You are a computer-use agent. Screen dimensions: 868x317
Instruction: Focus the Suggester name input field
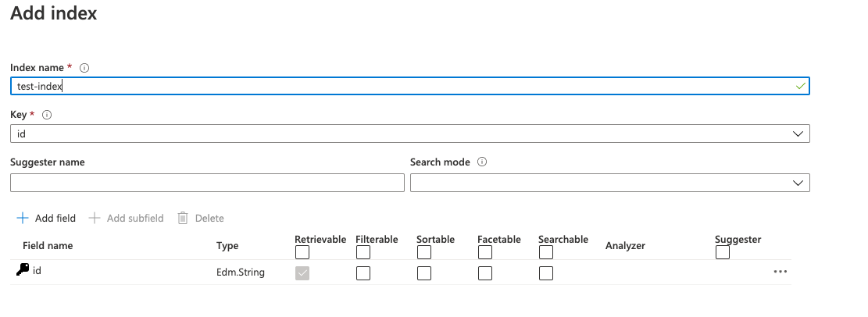pos(207,183)
